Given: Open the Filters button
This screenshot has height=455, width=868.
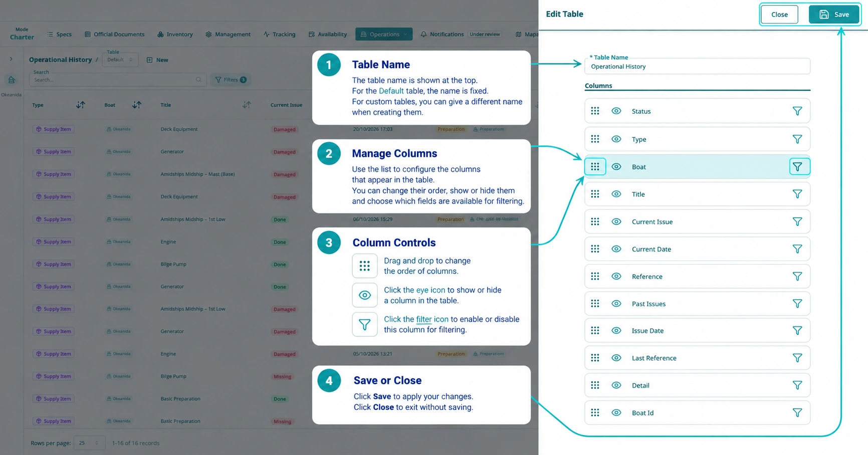Looking at the screenshot, I should coord(231,80).
